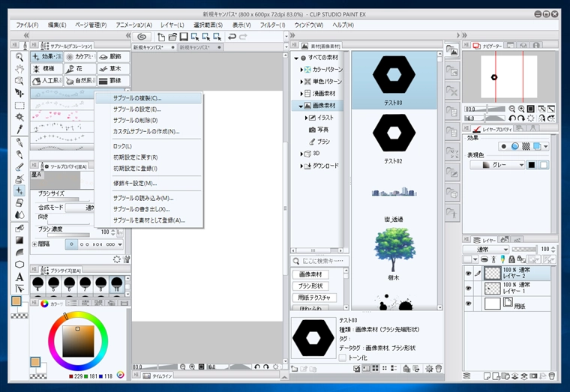Choose サブツールの削除(D) menu entry

[148, 120]
